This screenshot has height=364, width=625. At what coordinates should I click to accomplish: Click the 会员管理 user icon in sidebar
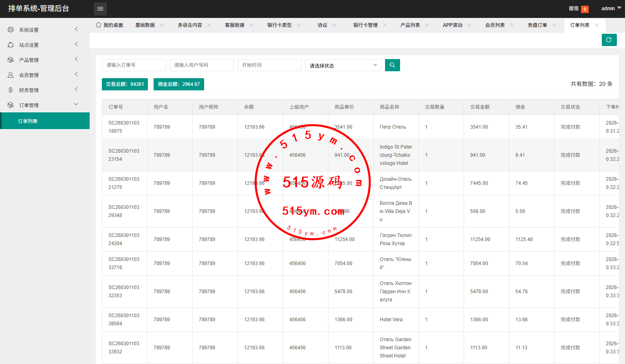coord(11,75)
